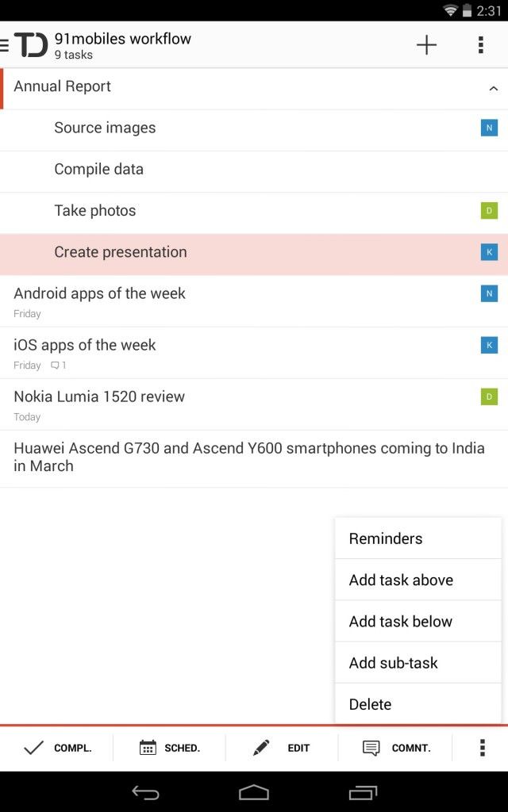508x812 pixels.
Task: Tap the blue N assignee badge on Source images
Action: [x=489, y=128]
